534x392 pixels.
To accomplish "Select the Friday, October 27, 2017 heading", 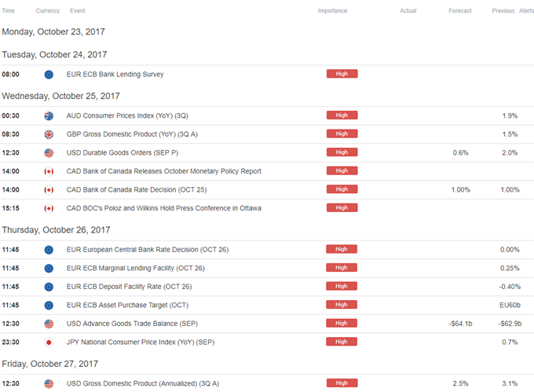I will tap(50, 364).
